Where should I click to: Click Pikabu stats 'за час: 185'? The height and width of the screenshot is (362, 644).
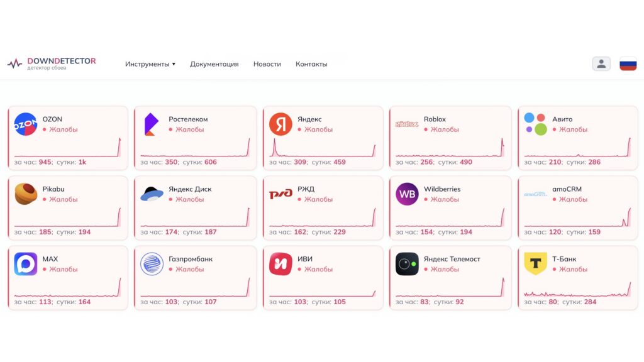point(33,232)
